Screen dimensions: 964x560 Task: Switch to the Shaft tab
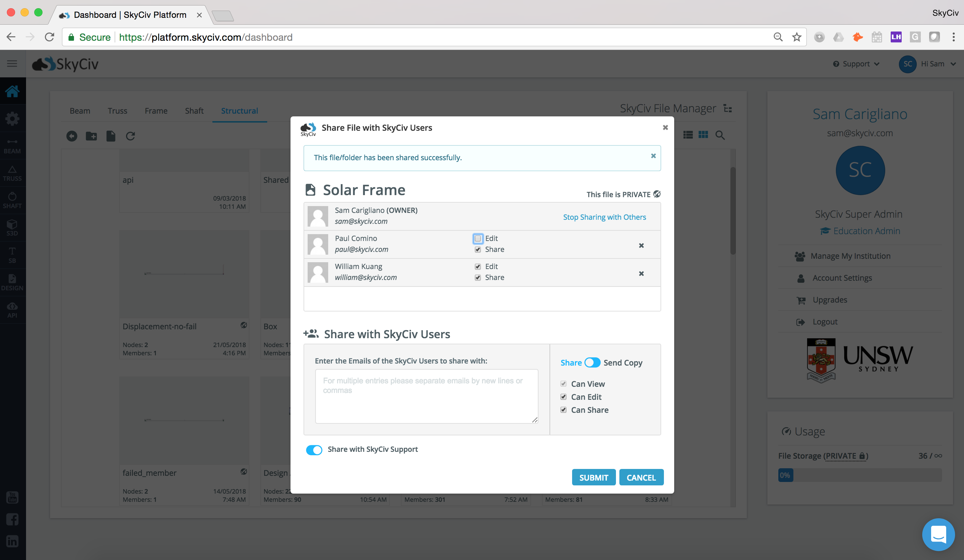pos(194,111)
